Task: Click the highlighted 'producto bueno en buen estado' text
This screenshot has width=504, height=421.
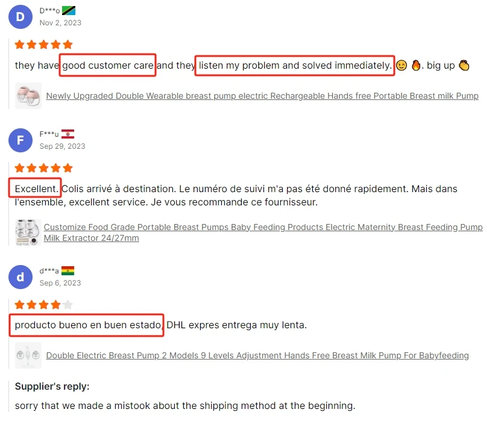Action: (x=86, y=325)
